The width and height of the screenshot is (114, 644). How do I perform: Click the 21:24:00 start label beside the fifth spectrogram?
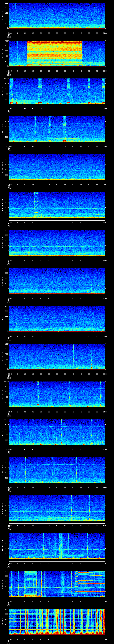(x=9, y=184)
